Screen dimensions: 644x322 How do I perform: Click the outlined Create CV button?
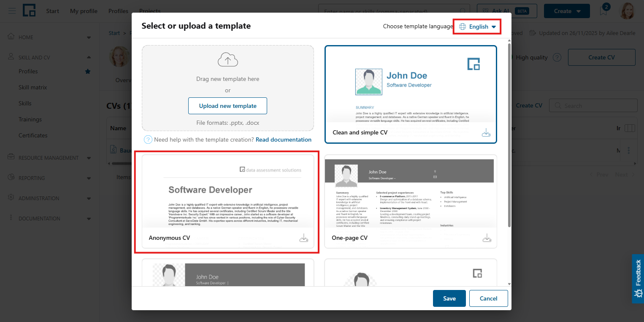coord(601,57)
